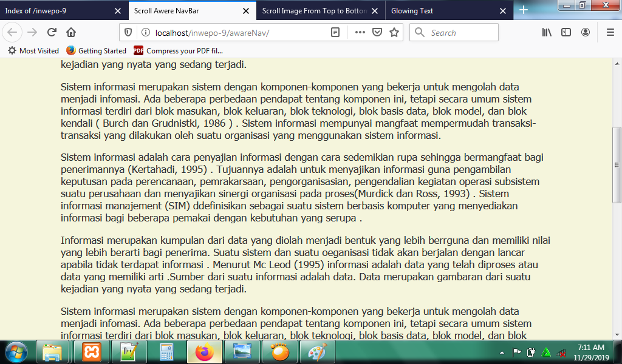Image resolution: width=622 pixels, height=364 pixels.
Task: Open Notepad++ from the taskbar
Action: [129, 352]
